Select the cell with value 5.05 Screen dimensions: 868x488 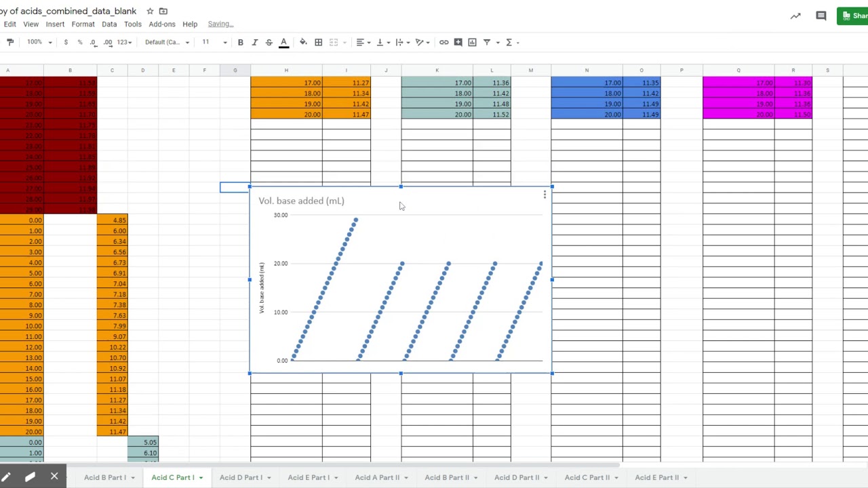pos(143,442)
